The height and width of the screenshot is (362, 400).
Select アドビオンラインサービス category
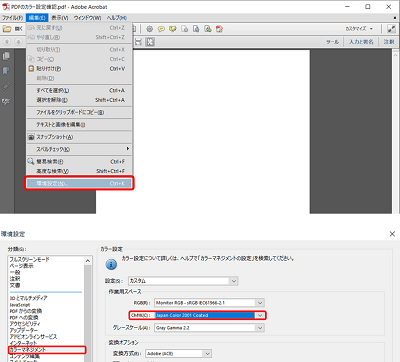point(33,337)
